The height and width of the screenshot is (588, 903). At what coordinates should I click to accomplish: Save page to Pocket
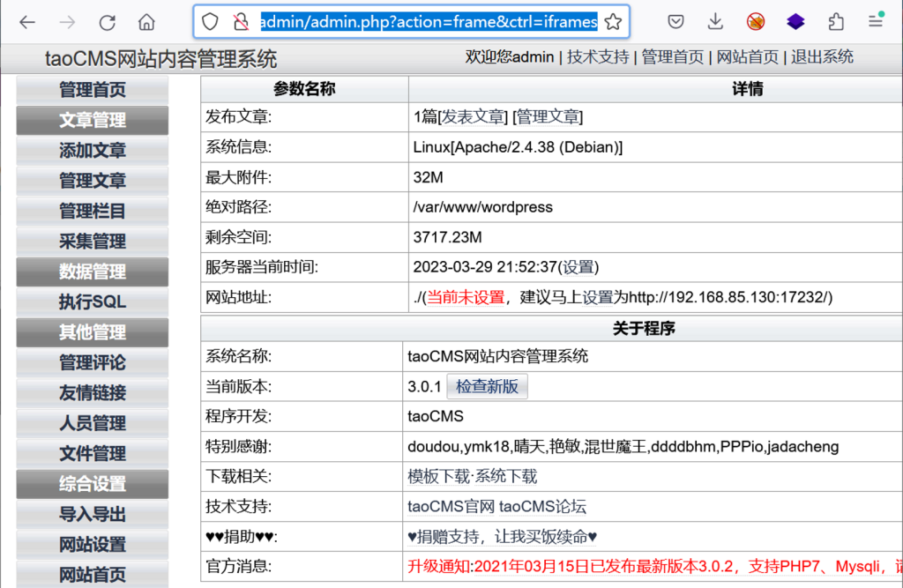pos(675,22)
